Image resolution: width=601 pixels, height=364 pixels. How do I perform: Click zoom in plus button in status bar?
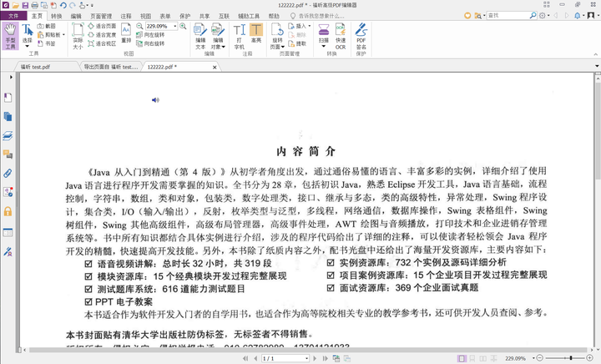[x=589, y=358]
